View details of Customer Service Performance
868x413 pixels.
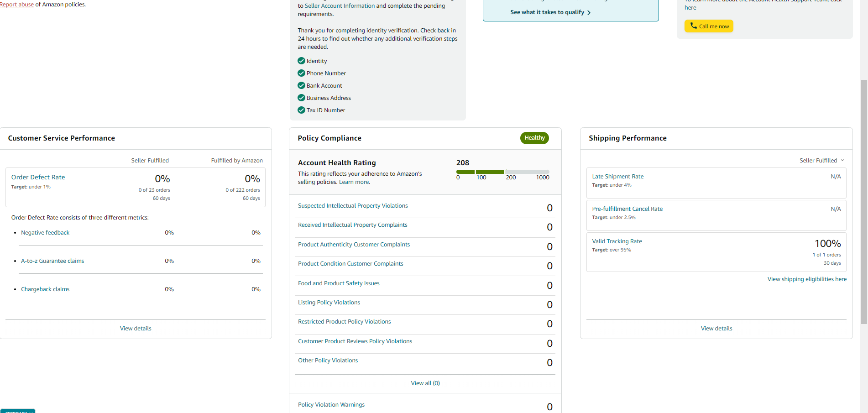point(136,329)
